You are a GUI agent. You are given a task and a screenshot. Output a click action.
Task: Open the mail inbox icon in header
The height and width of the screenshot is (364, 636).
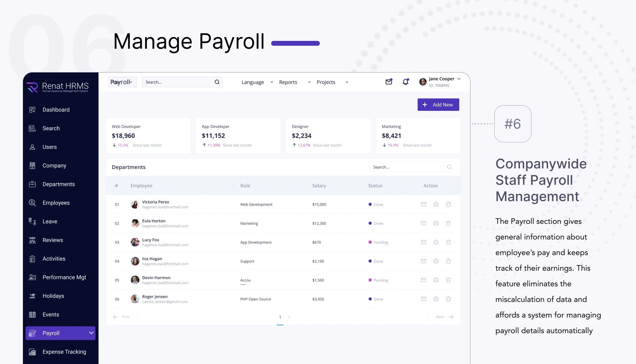[389, 82]
